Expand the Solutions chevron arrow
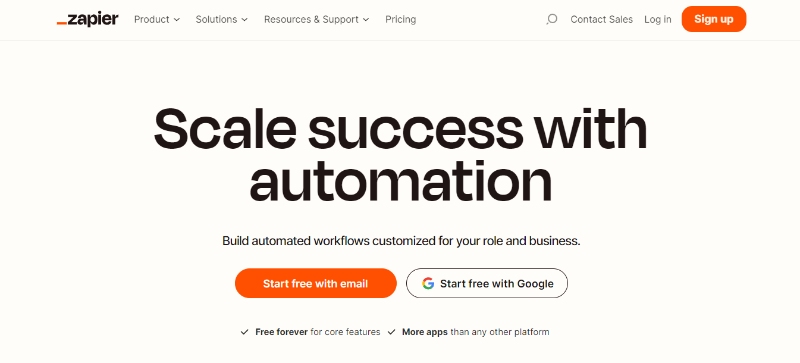 (x=244, y=19)
